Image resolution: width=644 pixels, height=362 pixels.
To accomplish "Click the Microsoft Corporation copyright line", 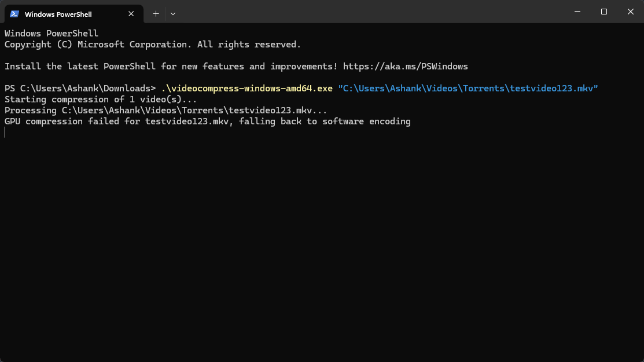I will [x=153, y=45].
